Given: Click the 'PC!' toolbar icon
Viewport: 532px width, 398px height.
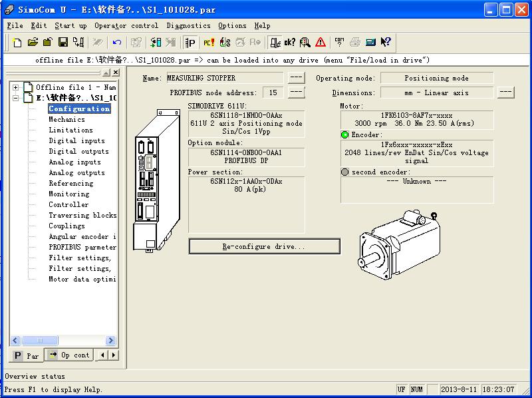Looking at the screenshot, I should coord(209,43).
